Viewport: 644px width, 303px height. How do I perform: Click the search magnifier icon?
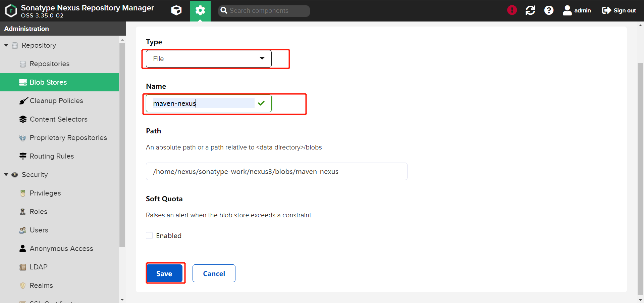click(x=224, y=10)
